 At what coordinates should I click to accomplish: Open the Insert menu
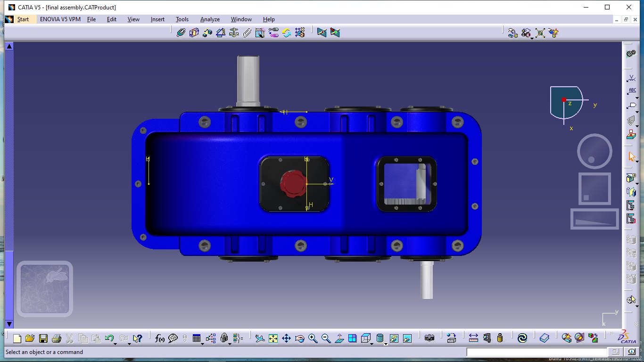tap(157, 19)
